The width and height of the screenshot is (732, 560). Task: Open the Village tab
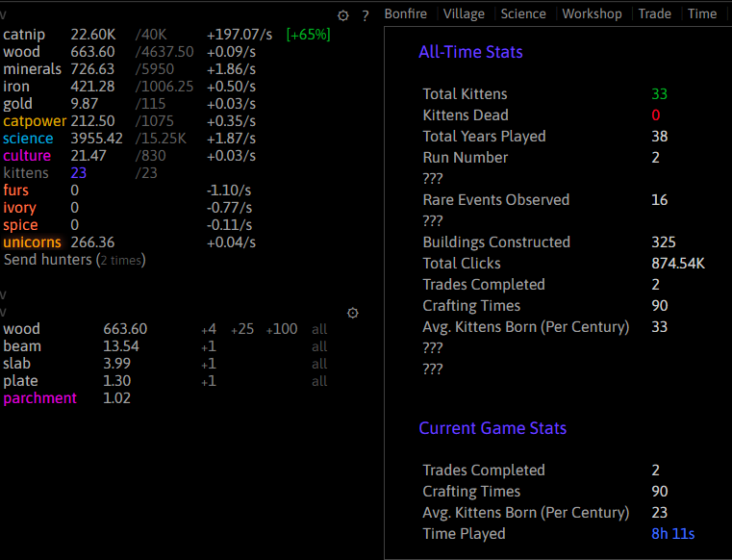click(464, 14)
